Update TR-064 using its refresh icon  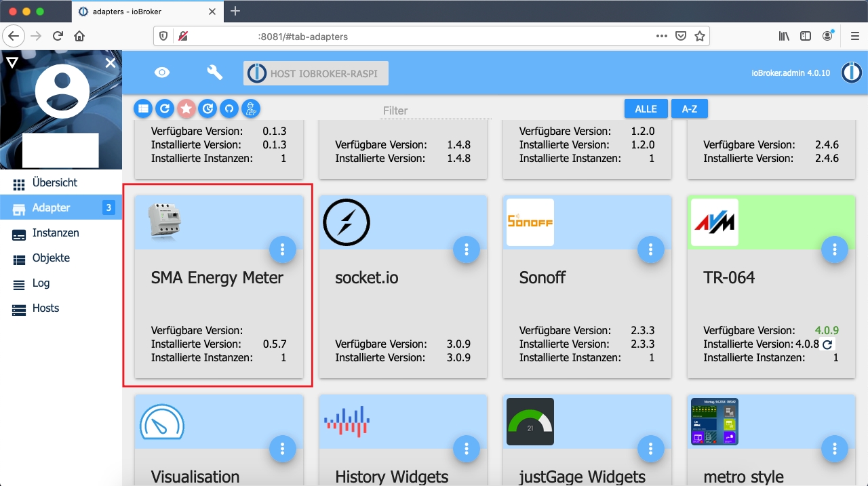pyautogui.click(x=827, y=344)
